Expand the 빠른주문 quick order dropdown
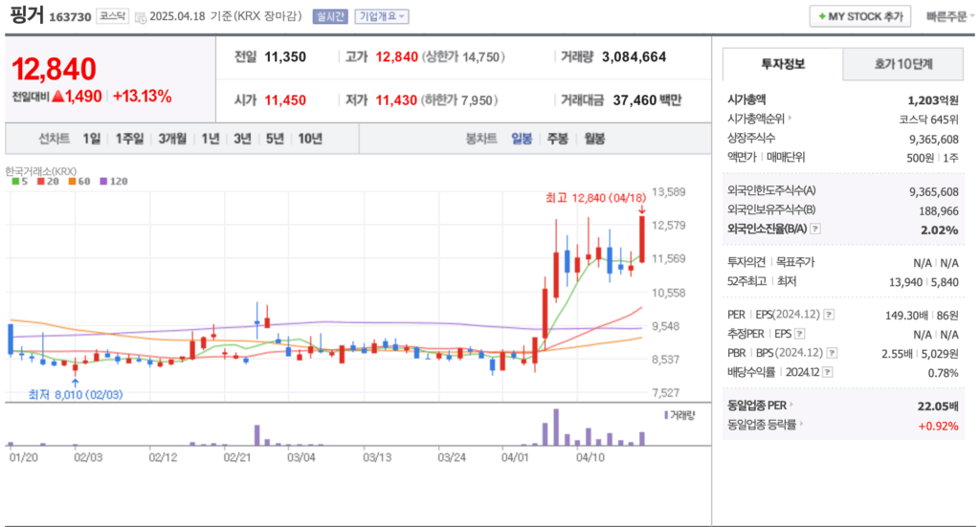980x527 pixels. (x=950, y=16)
